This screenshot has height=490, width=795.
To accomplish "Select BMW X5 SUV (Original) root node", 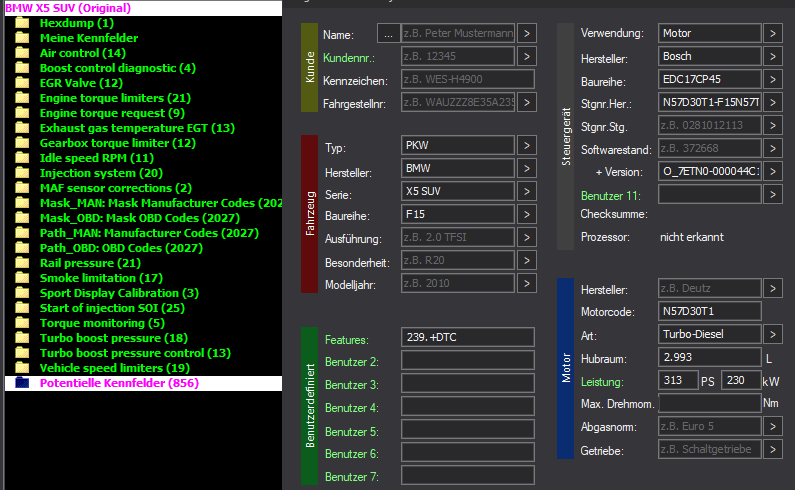I will [68, 8].
